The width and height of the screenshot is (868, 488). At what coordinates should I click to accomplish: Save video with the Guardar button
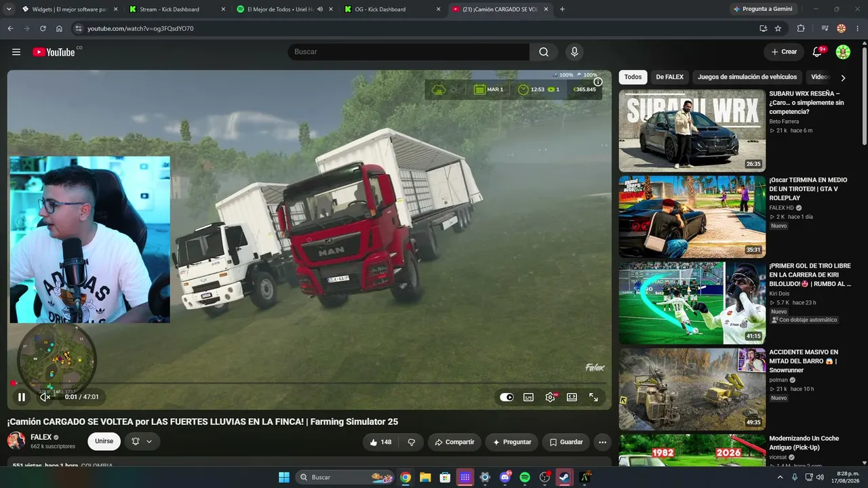[566, 442]
